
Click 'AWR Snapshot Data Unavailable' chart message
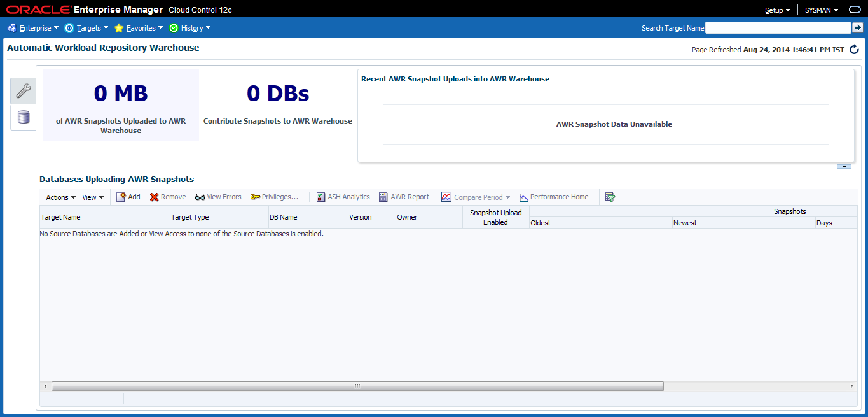click(x=614, y=124)
